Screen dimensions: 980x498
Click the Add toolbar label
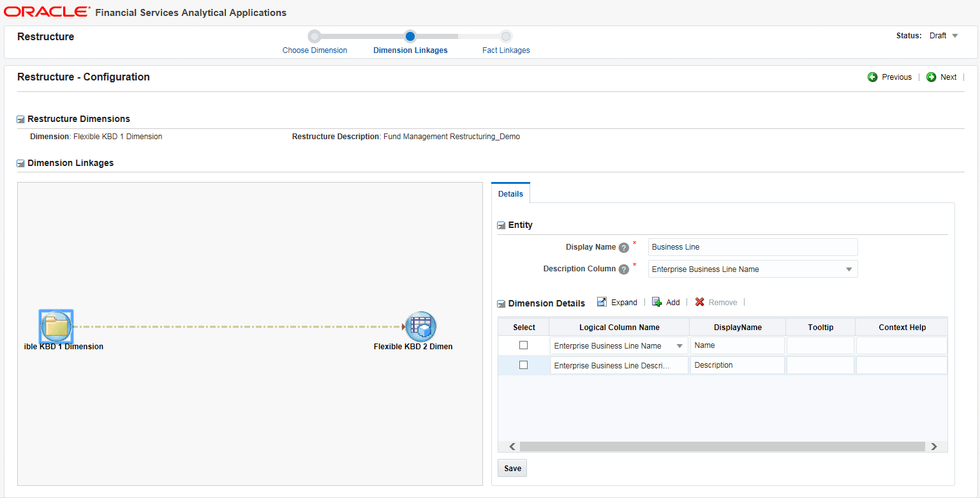coord(673,303)
